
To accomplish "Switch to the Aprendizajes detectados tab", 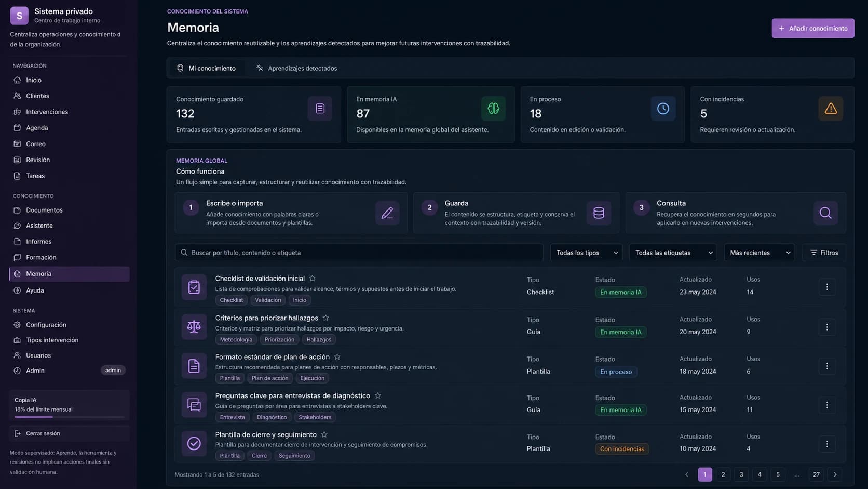I will [x=296, y=68].
